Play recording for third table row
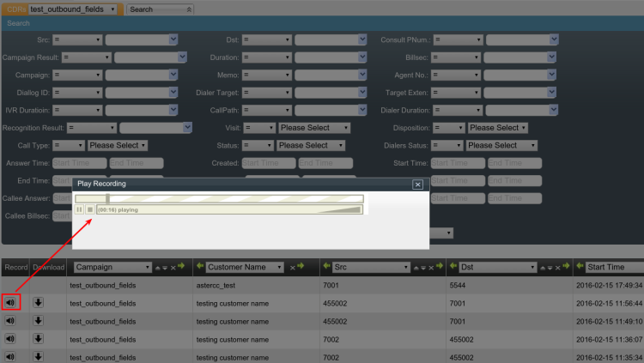This screenshot has width=644, height=363. (x=11, y=320)
